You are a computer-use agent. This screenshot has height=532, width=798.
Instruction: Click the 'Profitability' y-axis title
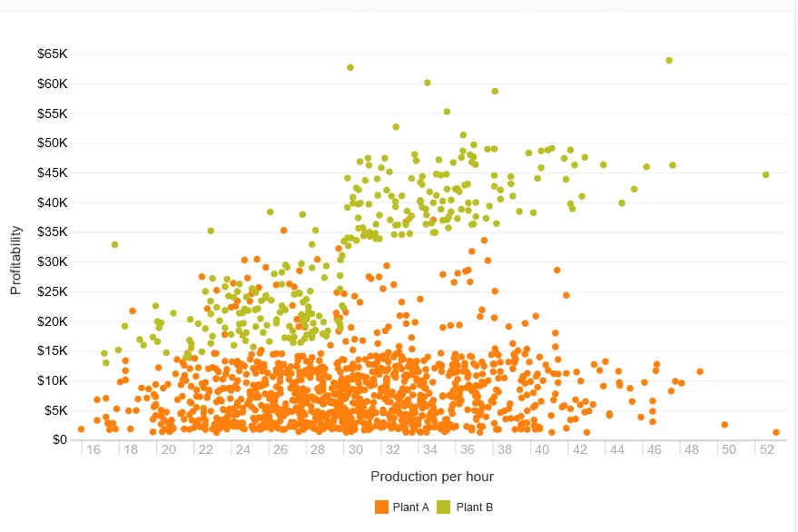pyautogui.click(x=15, y=261)
